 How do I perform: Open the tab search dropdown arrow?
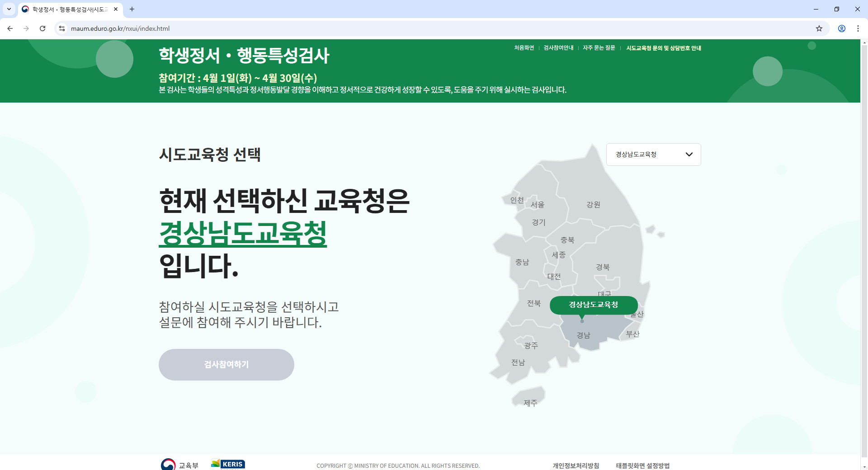9,9
